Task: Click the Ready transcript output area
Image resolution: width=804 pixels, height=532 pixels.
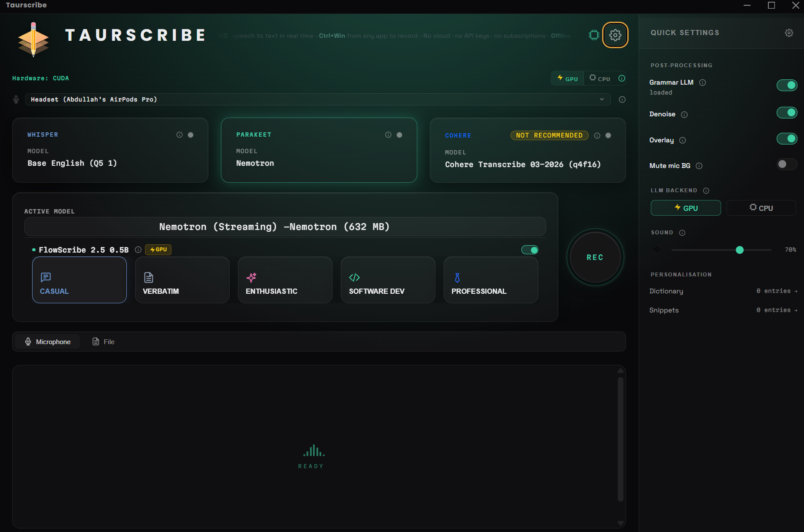Action: coord(319,447)
